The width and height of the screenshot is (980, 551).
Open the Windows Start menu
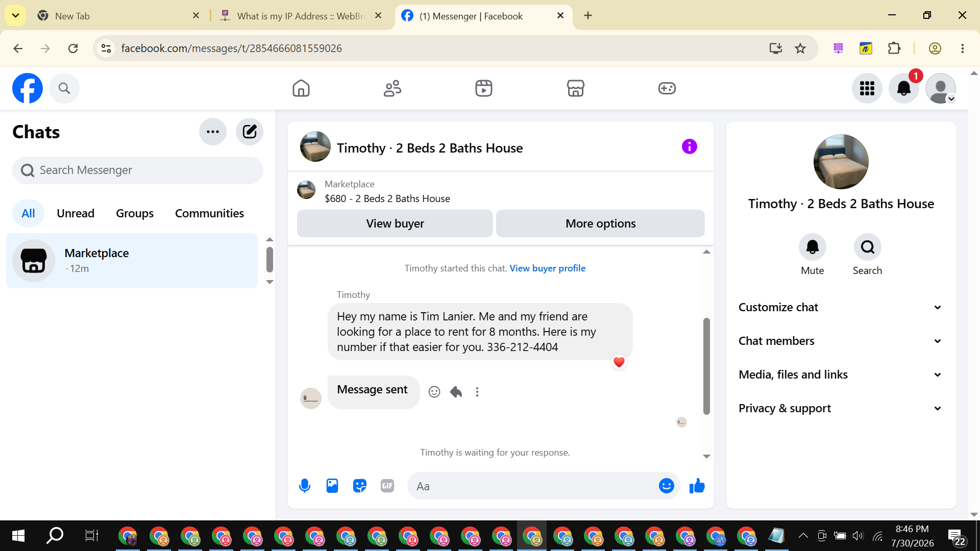click(18, 536)
